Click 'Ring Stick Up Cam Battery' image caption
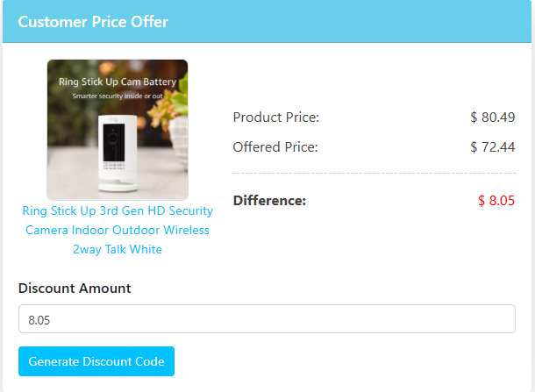535x392 pixels. [118, 82]
